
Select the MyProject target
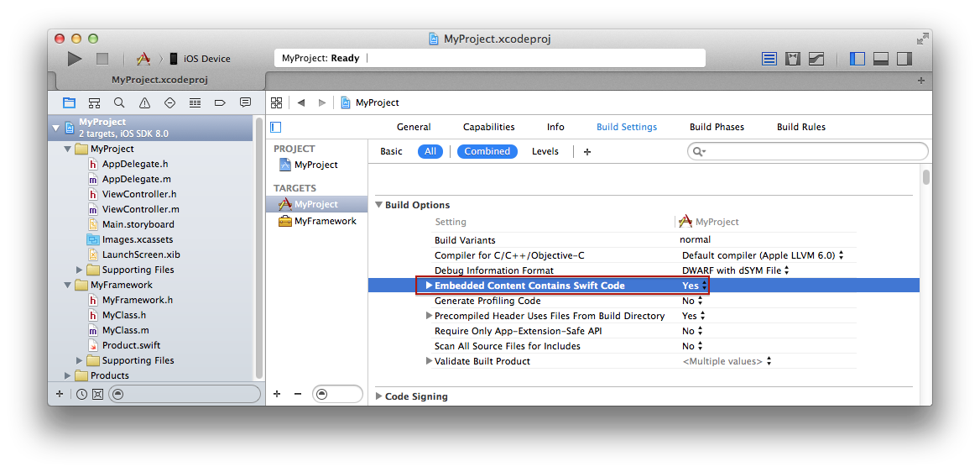pyautogui.click(x=317, y=204)
